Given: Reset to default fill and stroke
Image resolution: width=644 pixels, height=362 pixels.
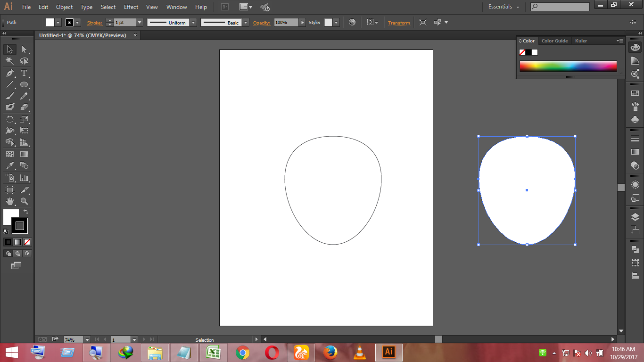Looking at the screenshot, I should (6, 231).
